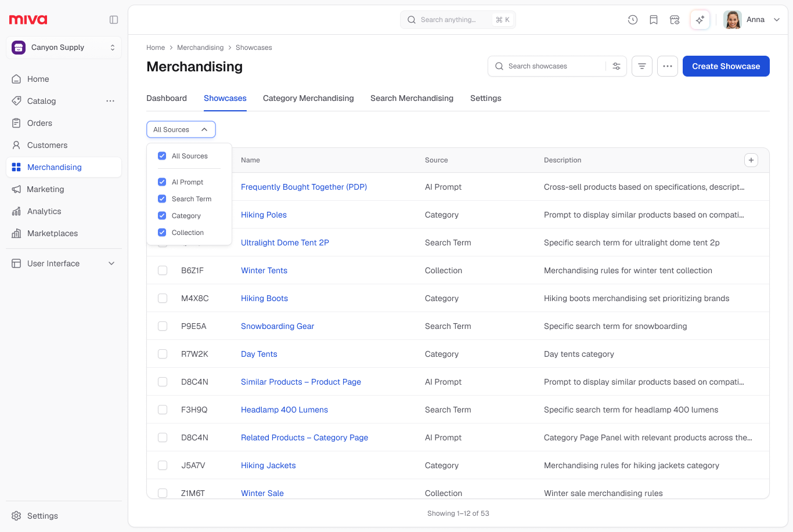Select the J5A7V Hiking Jackets row checkbox
793x532 pixels.
click(x=163, y=465)
